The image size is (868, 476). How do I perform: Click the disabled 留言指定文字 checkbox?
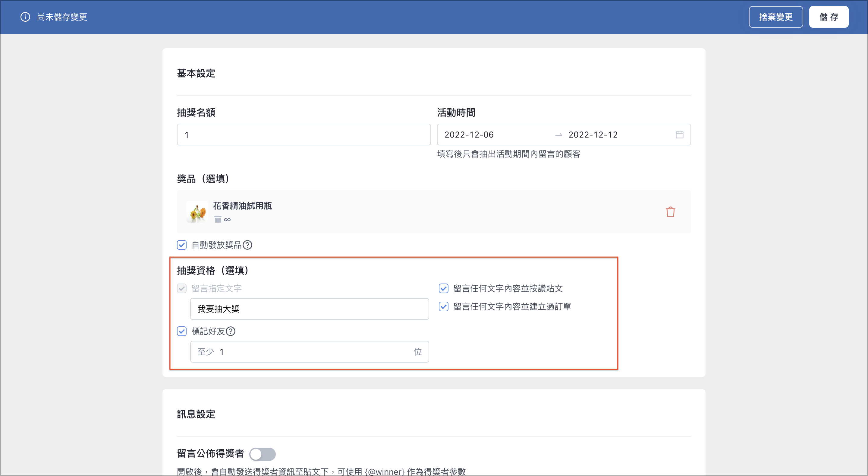(x=182, y=288)
